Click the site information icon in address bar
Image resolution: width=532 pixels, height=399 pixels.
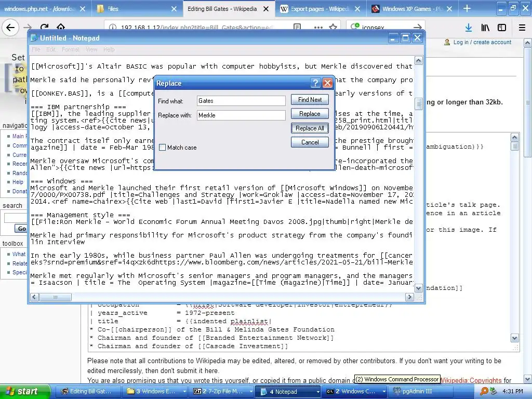tap(113, 27)
